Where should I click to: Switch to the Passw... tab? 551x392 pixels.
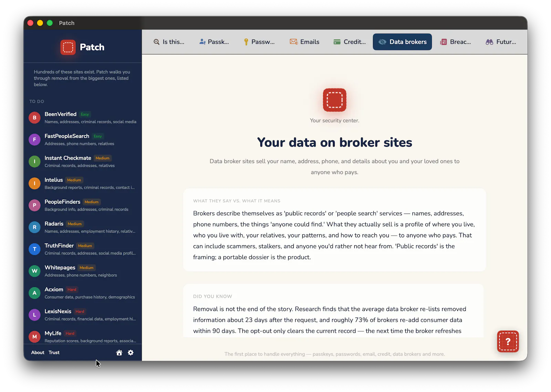[x=259, y=42]
